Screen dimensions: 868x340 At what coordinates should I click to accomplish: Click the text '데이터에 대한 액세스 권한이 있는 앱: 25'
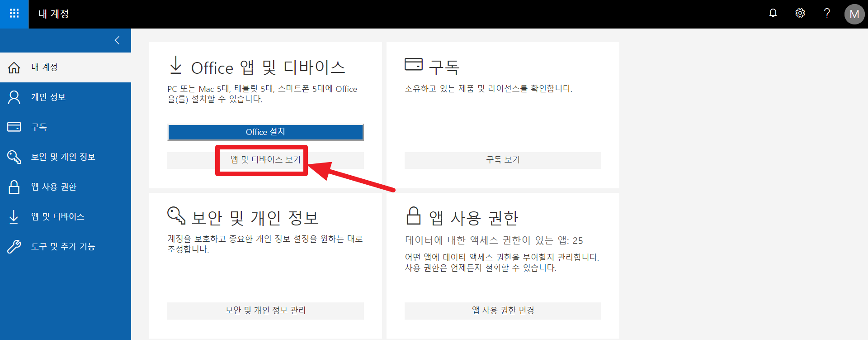(x=494, y=240)
